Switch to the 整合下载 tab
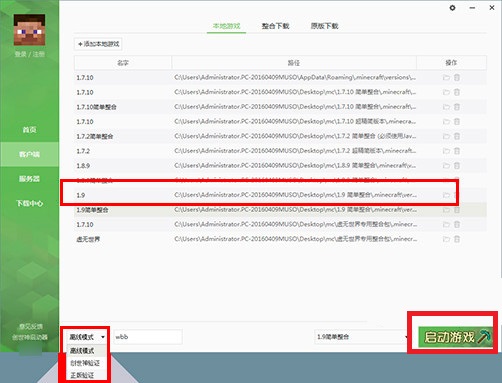The height and width of the screenshot is (383, 502). coord(275,26)
